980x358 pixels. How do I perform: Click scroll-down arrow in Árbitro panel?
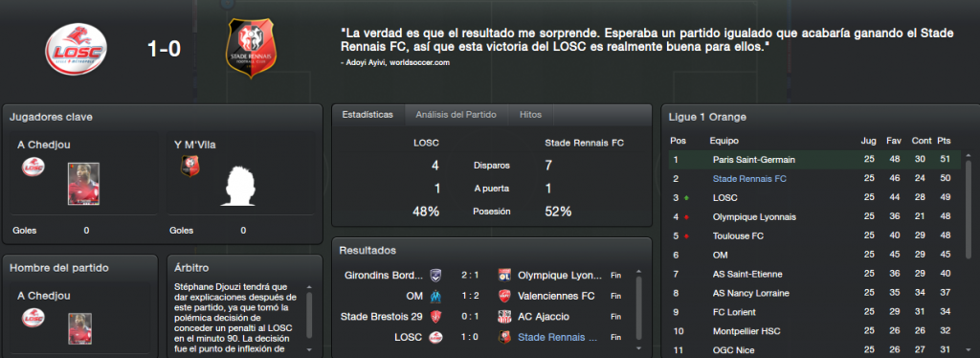(309, 349)
